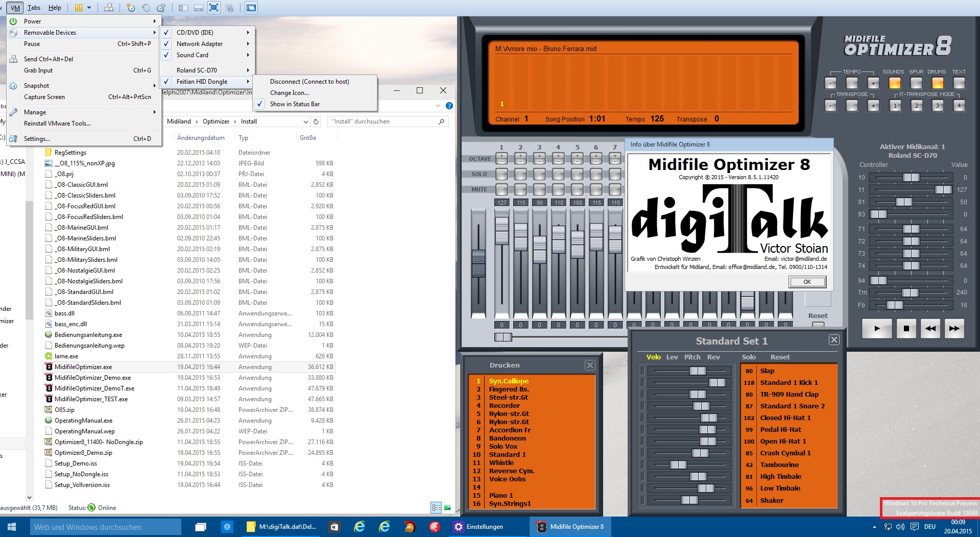Click the Controller 10 slider handle
980x537 pixels.
click(x=911, y=178)
